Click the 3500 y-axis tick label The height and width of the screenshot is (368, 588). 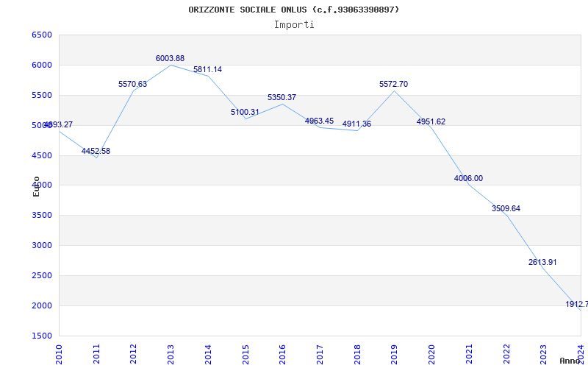point(42,216)
